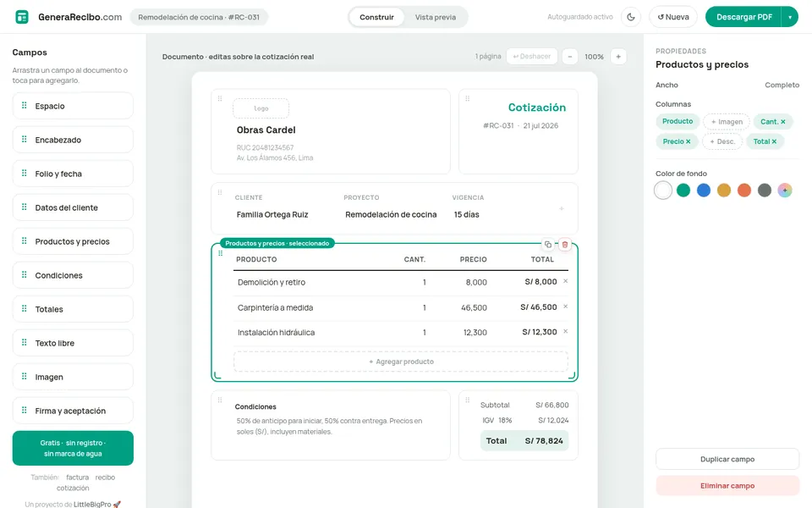Toggle the Total column chip off

(x=765, y=141)
